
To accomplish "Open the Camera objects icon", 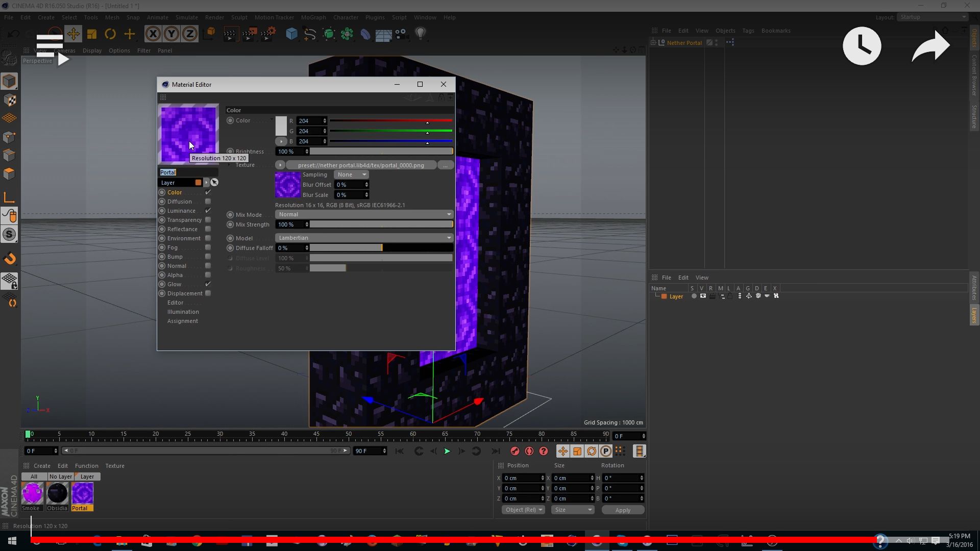I will pyautogui.click(x=401, y=34).
